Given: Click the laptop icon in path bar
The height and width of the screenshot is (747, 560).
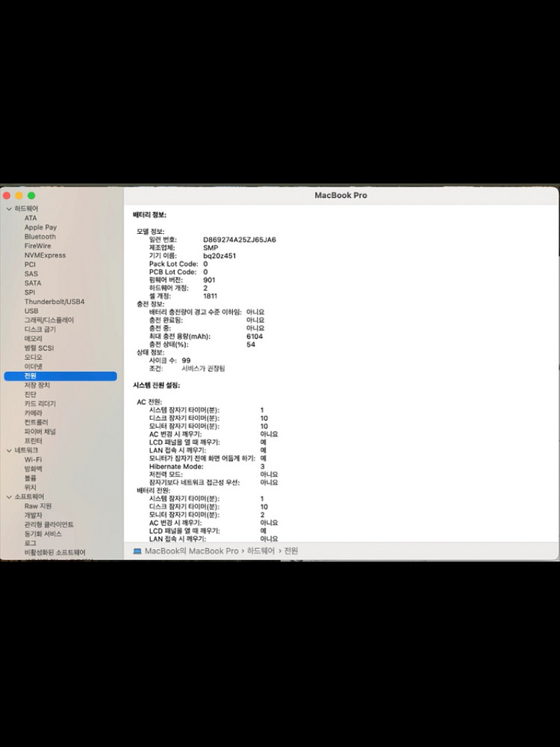Looking at the screenshot, I should coord(137,551).
